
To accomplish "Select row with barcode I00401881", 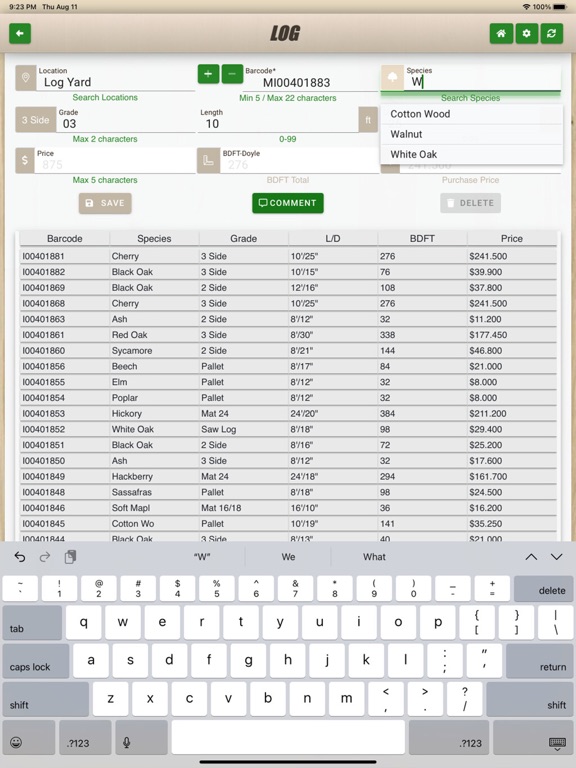I will point(288,256).
